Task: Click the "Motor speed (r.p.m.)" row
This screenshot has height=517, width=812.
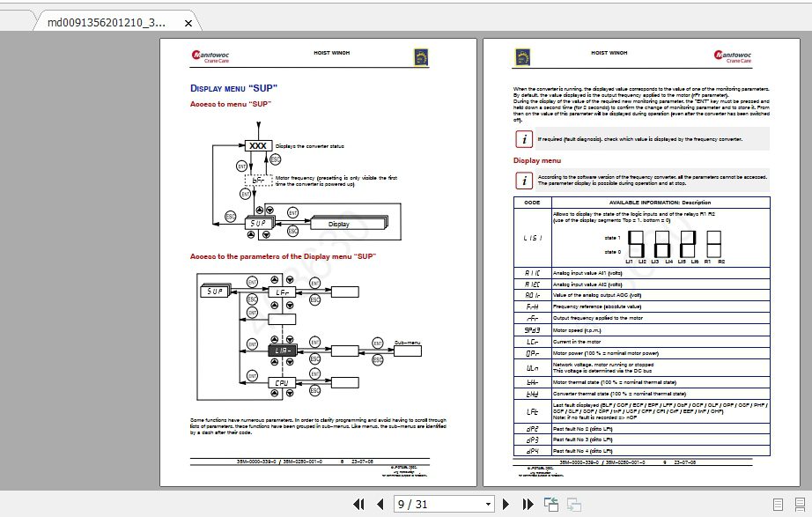Action: (642, 330)
